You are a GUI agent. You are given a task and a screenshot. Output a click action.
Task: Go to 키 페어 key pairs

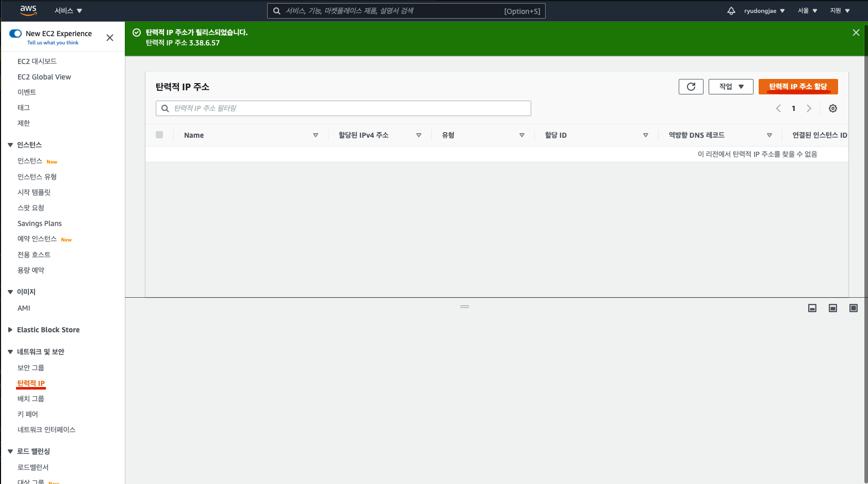(x=28, y=414)
